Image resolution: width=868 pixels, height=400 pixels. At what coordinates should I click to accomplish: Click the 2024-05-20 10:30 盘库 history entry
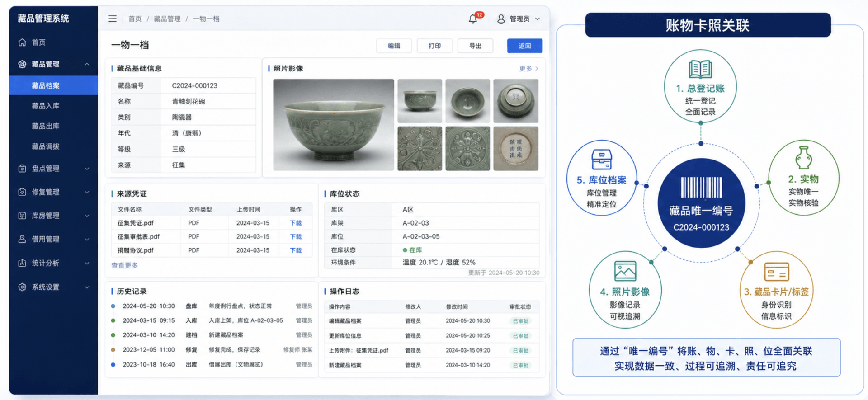(212, 306)
